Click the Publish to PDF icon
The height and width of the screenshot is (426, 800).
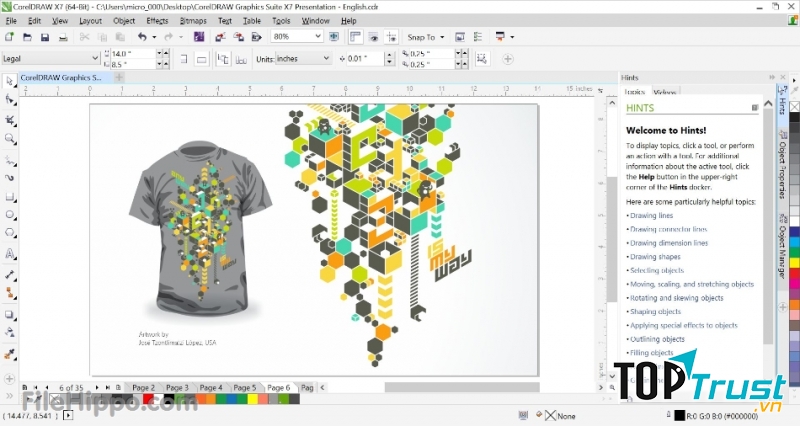256,37
